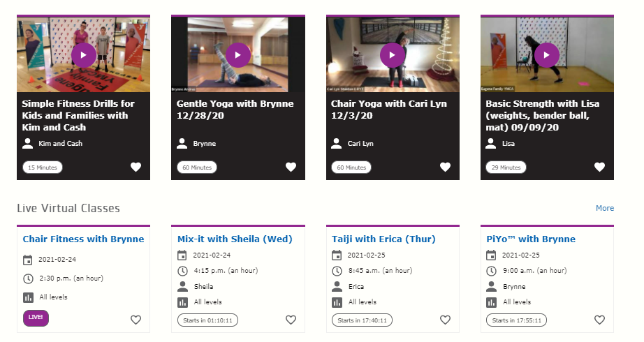This screenshot has width=644, height=342.
Task: Click the purple LIVE! badge
Action: (x=36, y=318)
